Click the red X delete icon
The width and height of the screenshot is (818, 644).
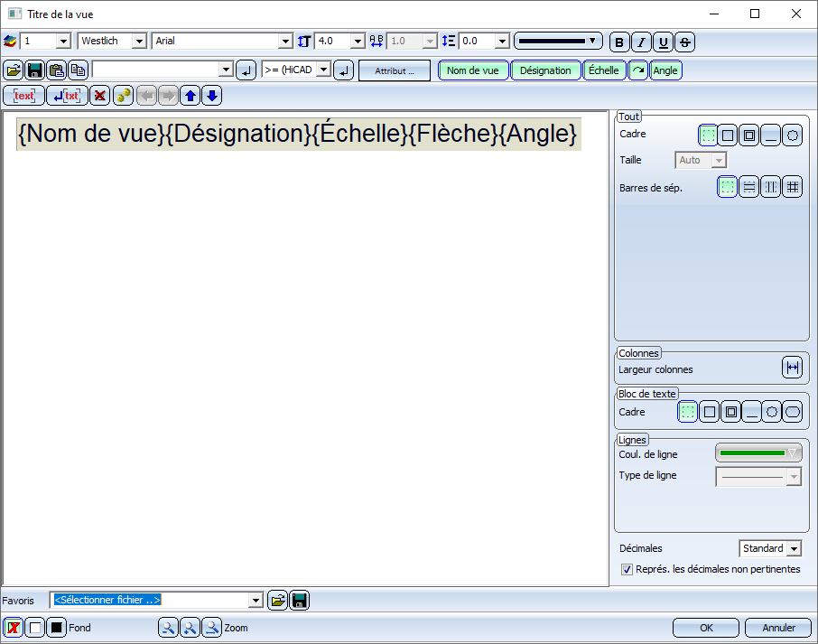(101, 96)
